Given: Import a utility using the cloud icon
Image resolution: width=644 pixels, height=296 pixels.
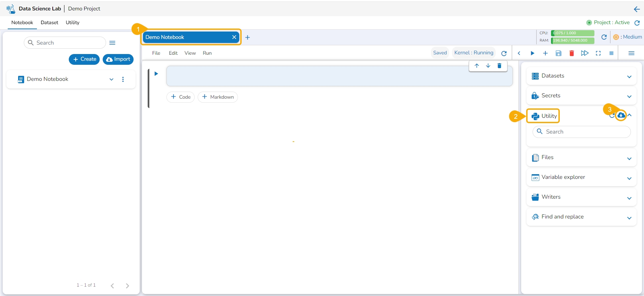Looking at the screenshot, I should tap(621, 115).
